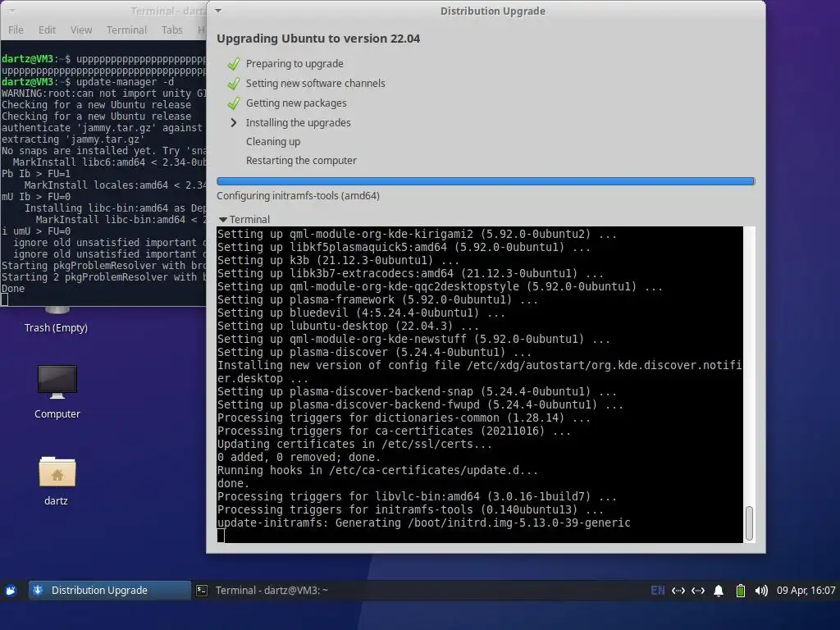The width and height of the screenshot is (840, 630).
Task: Open the Distribution Upgrade window menu arrow
Action: (x=218, y=11)
